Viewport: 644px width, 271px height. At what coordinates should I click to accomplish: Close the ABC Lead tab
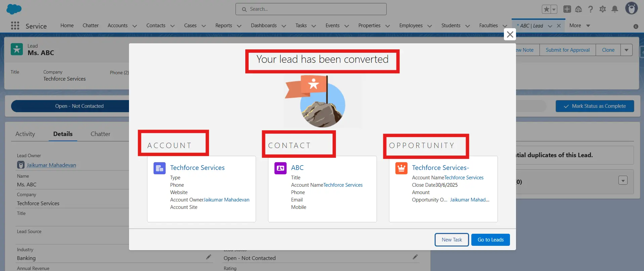pos(559,26)
